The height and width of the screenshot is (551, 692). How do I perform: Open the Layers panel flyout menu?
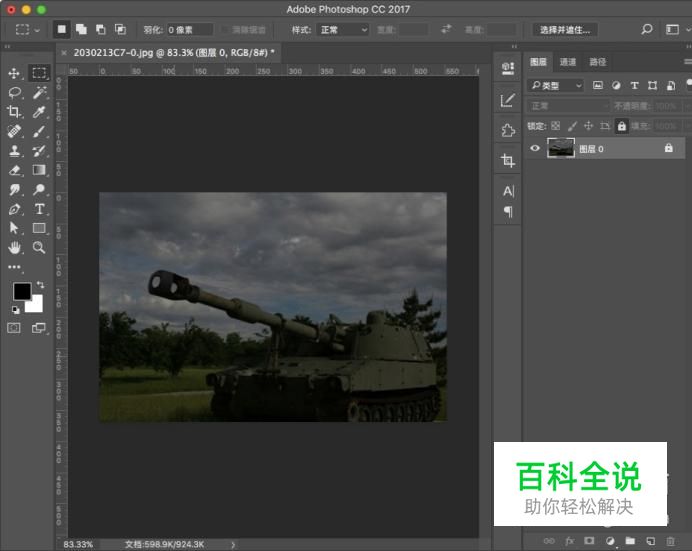(688, 61)
